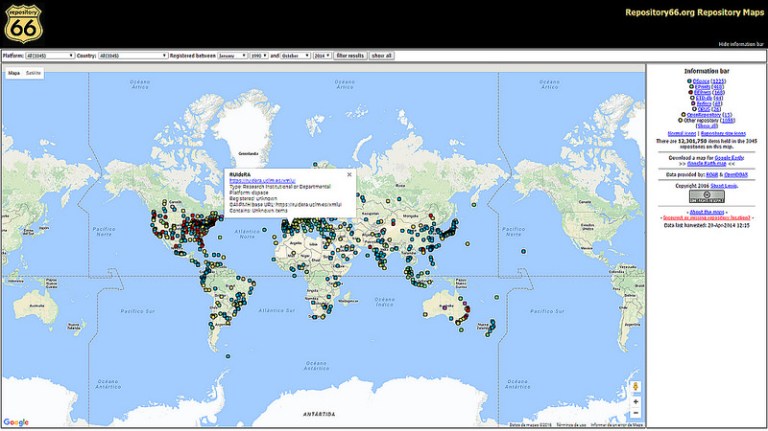Screen dimensions: 768x431
Task: Click the Repository 66 shield logo
Action: (23, 24)
